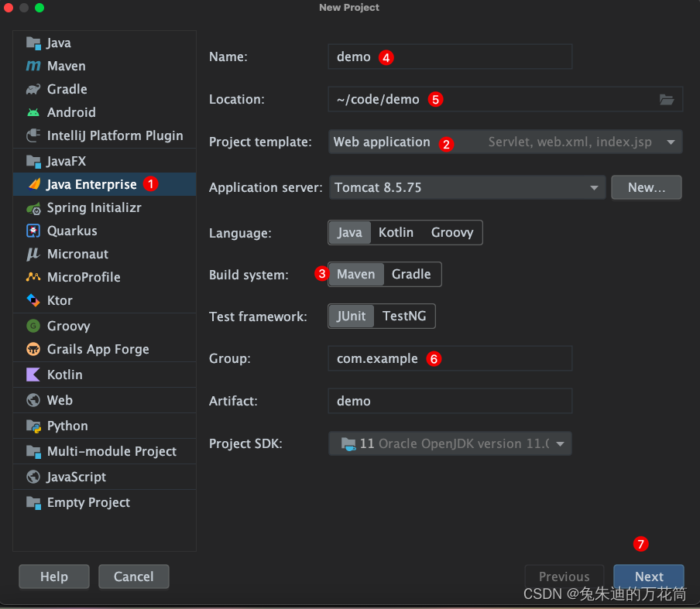Click the Java Enterprise flame icon
This screenshot has height=609, width=700.
pyautogui.click(x=34, y=184)
